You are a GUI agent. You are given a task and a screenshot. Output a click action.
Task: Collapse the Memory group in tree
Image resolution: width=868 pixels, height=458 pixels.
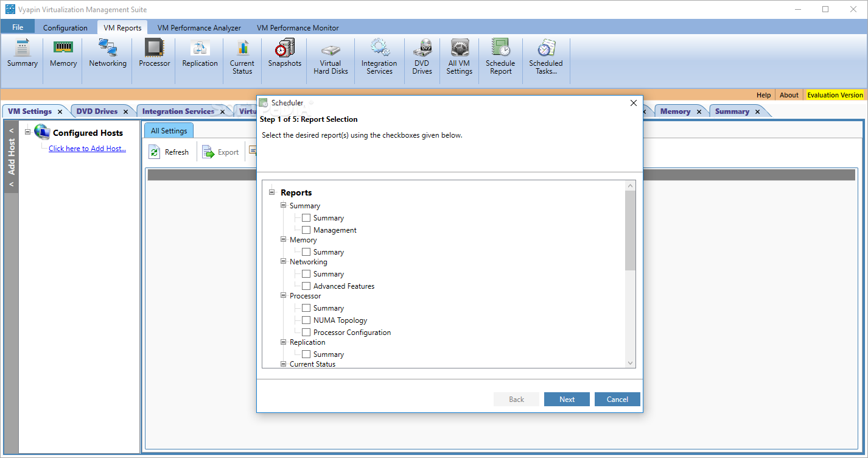283,239
